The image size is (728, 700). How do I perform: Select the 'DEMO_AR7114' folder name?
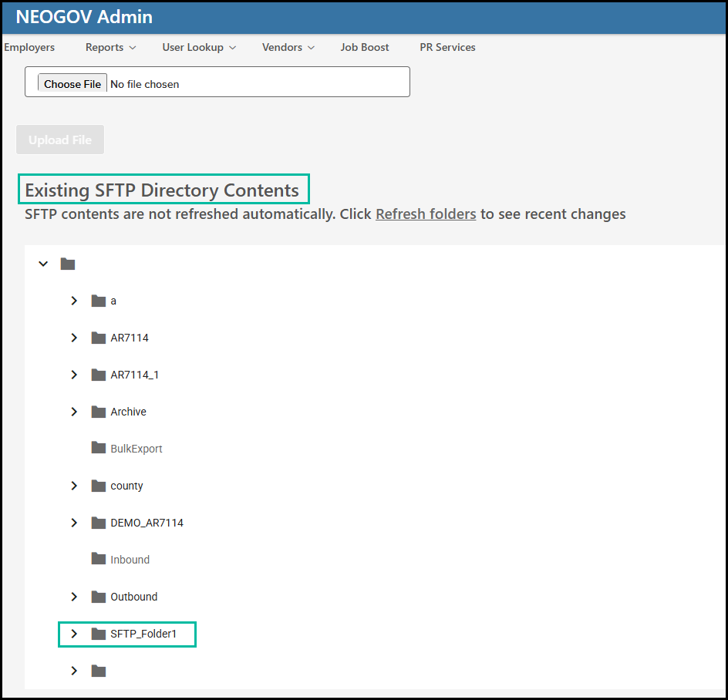pyautogui.click(x=147, y=523)
